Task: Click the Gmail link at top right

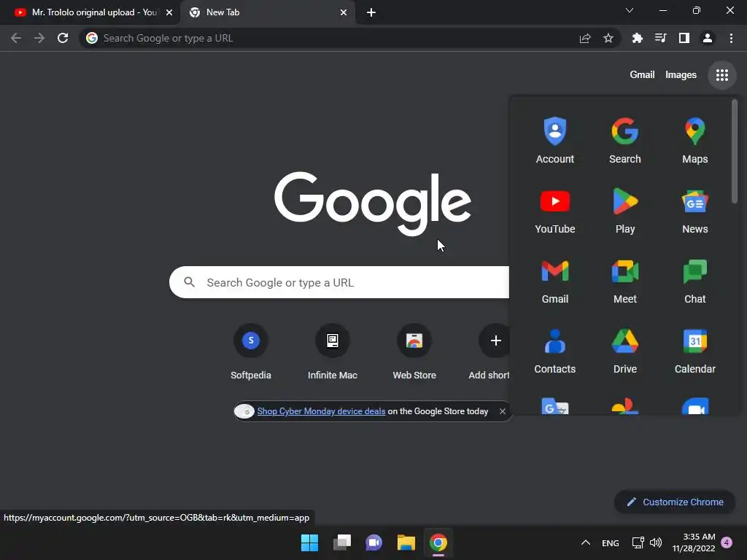Action: point(642,75)
